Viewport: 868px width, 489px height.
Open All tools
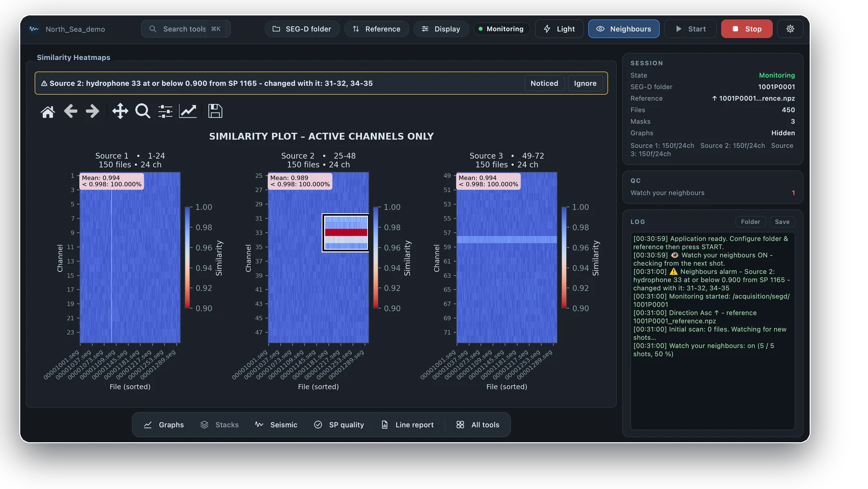point(478,425)
